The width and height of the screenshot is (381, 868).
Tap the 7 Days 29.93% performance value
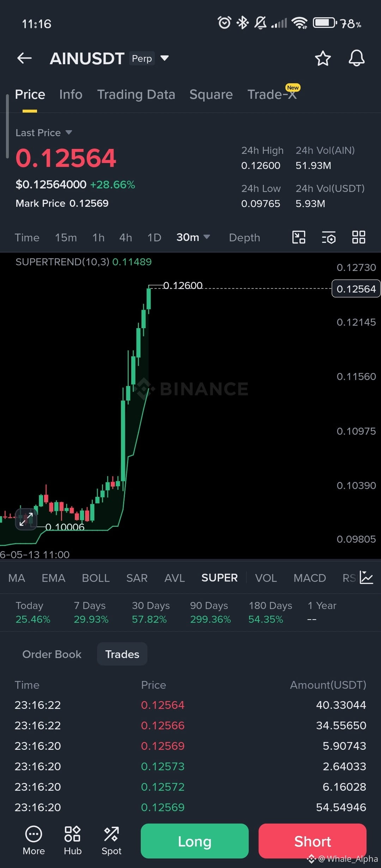tap(91, 619)
